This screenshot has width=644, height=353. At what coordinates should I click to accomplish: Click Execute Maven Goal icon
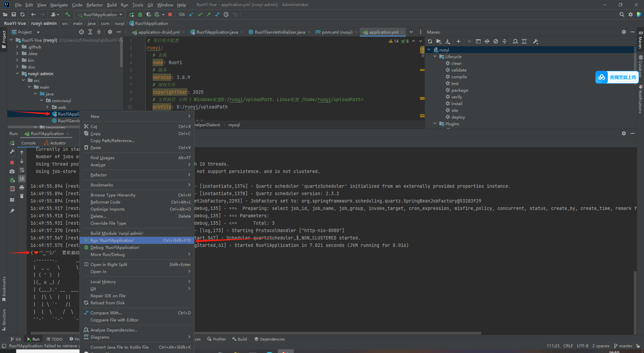[478, 41]
